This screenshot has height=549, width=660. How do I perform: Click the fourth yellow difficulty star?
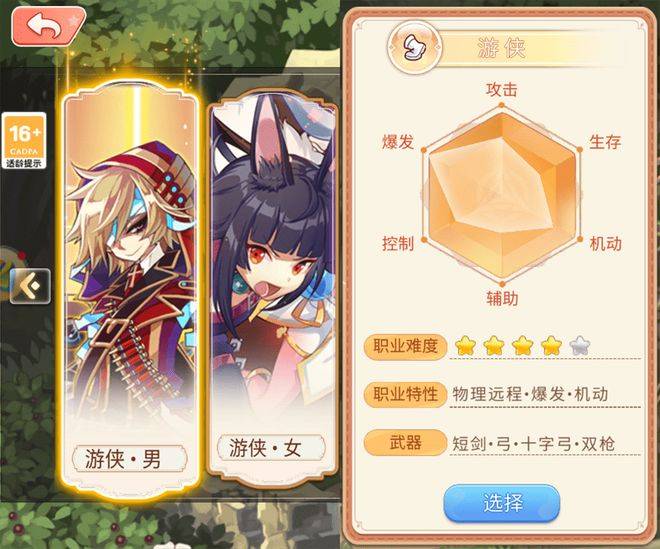point(551,346)
